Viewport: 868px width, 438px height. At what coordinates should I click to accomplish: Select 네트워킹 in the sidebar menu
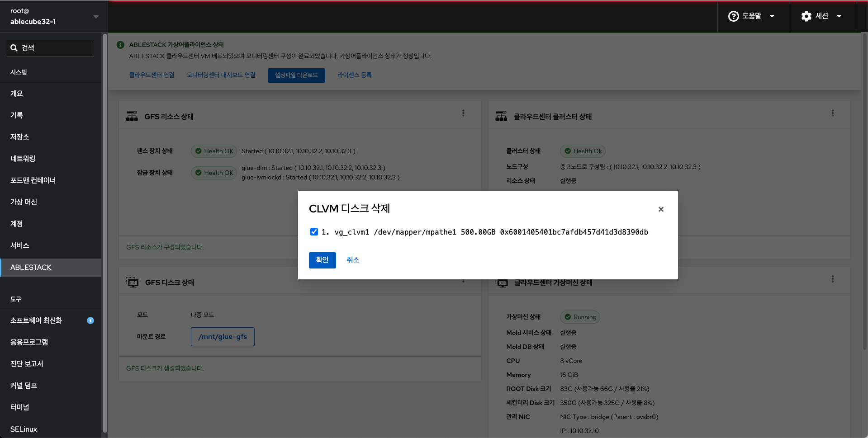[23, 159]
